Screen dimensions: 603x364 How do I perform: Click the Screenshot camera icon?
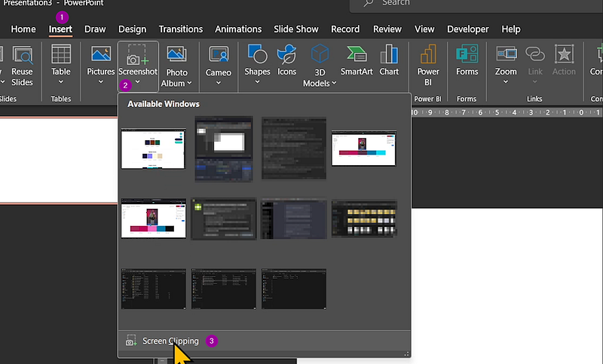138,54
